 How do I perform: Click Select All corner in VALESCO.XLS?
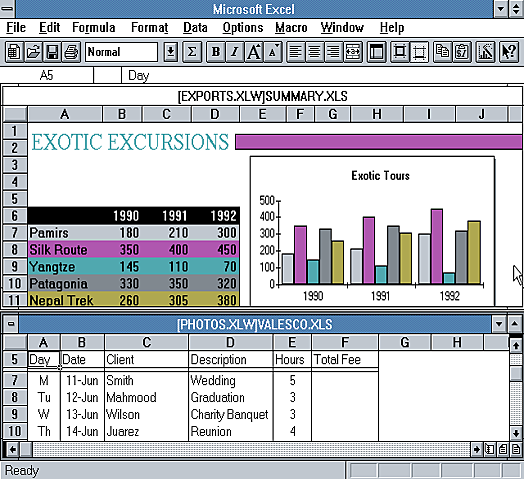(15, 342)
